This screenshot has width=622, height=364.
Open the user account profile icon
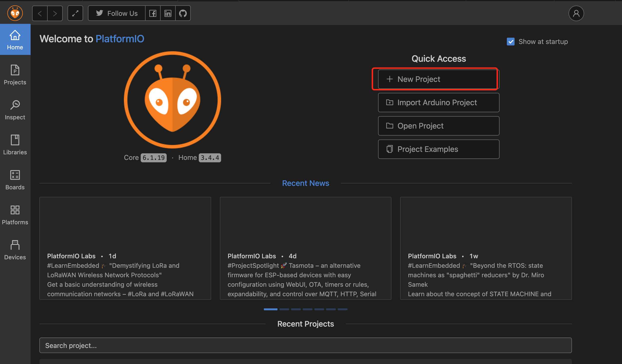pyautogui.click(x=576, y=13)
